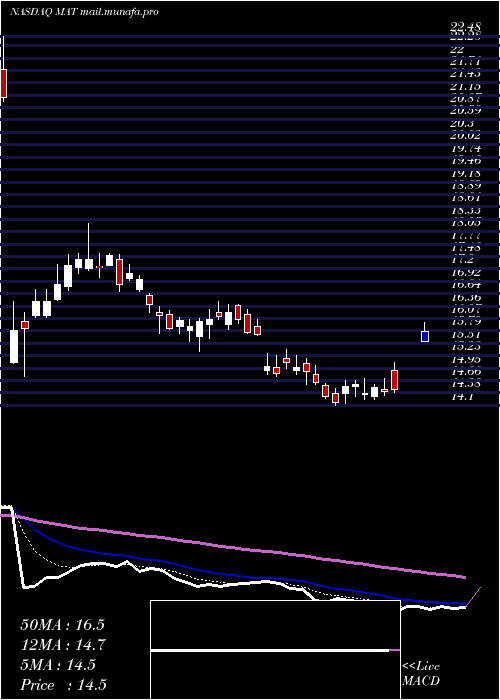The image size is (500, 700).
Task: Click the 17.2 price axis label
Action: click(x=462, y=262)
